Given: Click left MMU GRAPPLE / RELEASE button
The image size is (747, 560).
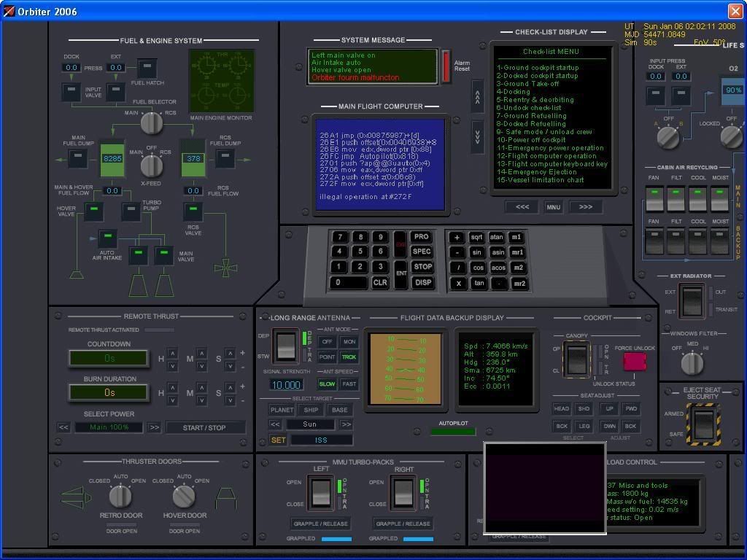Looking at the screenshot, I should (x=321, y=524).
